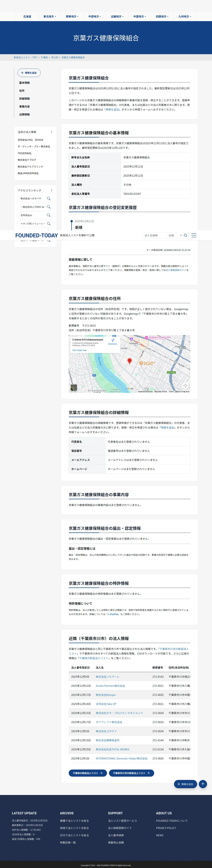The height and width of the screenshot is (868, 212).
Task: Open 株式会社ソルマーレ in the neighbors table
Action: point(108,677)
